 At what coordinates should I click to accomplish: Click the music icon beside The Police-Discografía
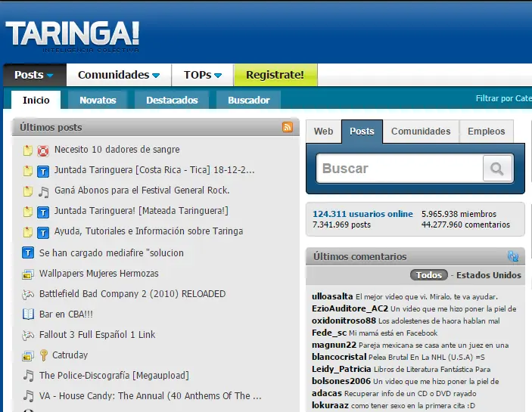28,376
